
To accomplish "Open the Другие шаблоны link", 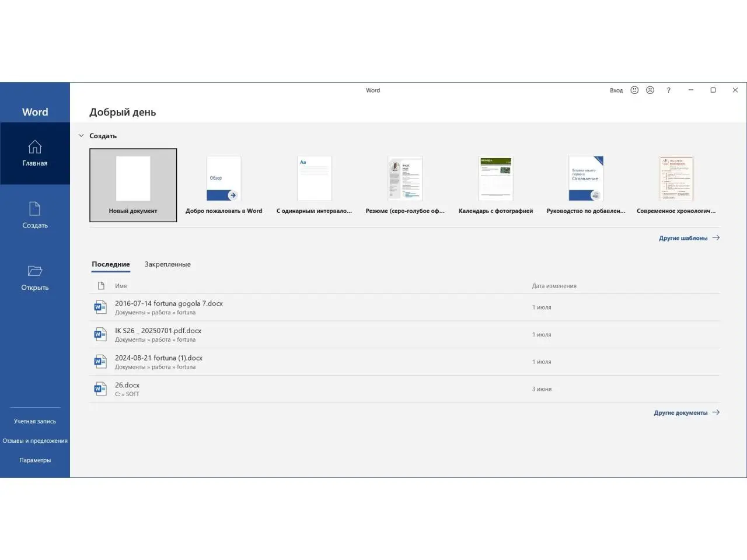I will point(689,238).
